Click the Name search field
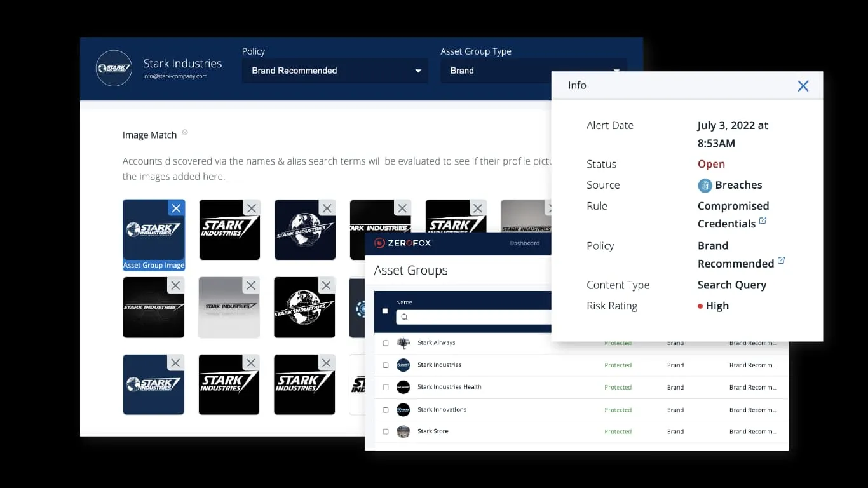868x488 pixels. 473,316
